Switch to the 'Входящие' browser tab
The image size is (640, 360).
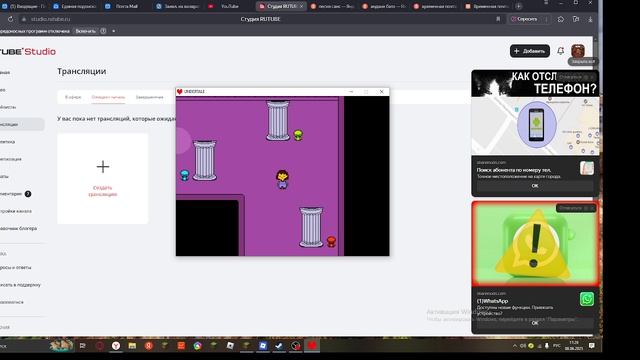[24, 6]
